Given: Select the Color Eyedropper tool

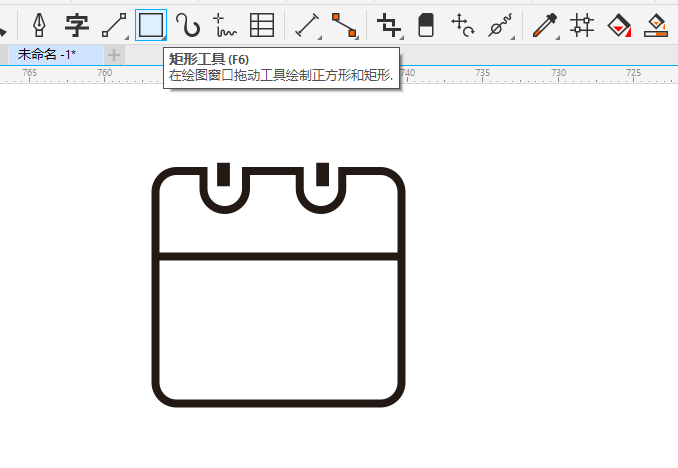Looking at the screenshot, I should coord(545,25).
